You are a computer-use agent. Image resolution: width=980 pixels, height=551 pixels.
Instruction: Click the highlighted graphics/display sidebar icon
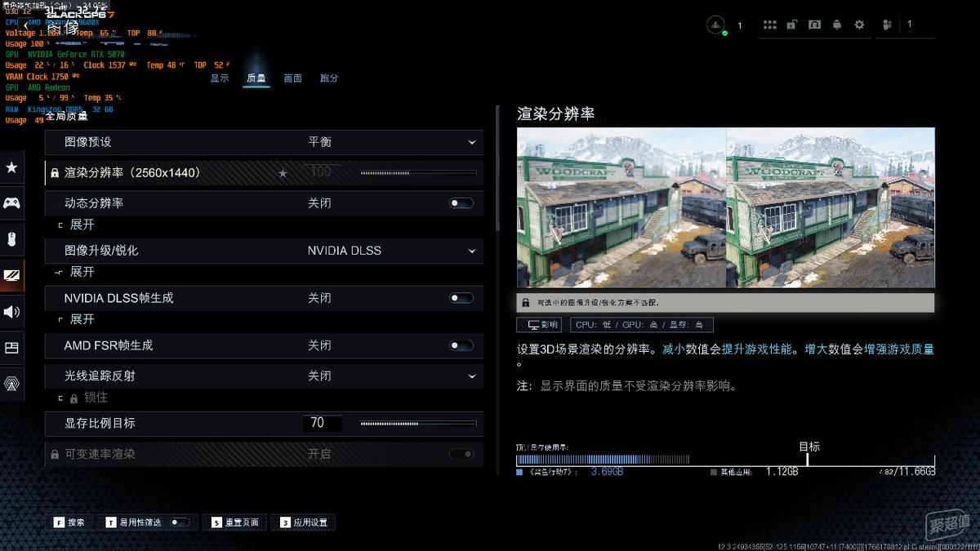point(11,275)
